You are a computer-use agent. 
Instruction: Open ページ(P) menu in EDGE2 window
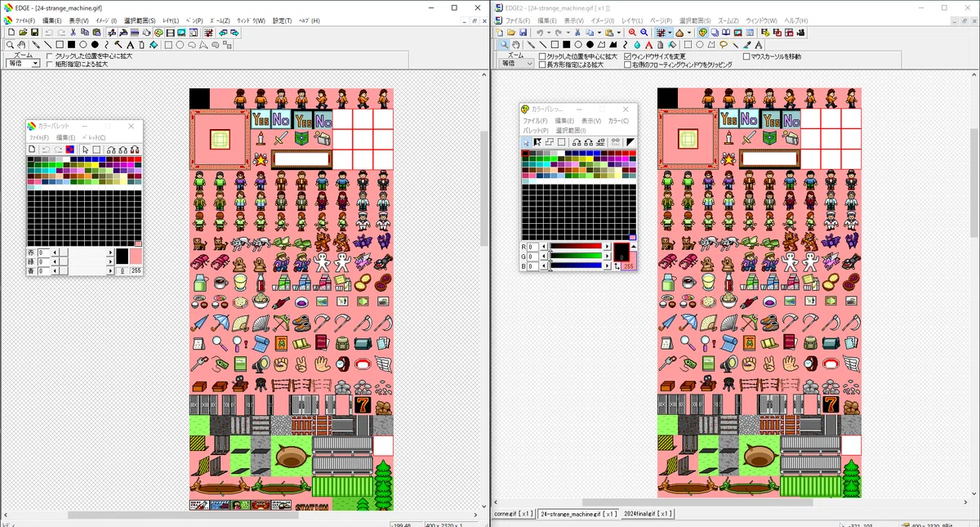[x=661, y=20]
